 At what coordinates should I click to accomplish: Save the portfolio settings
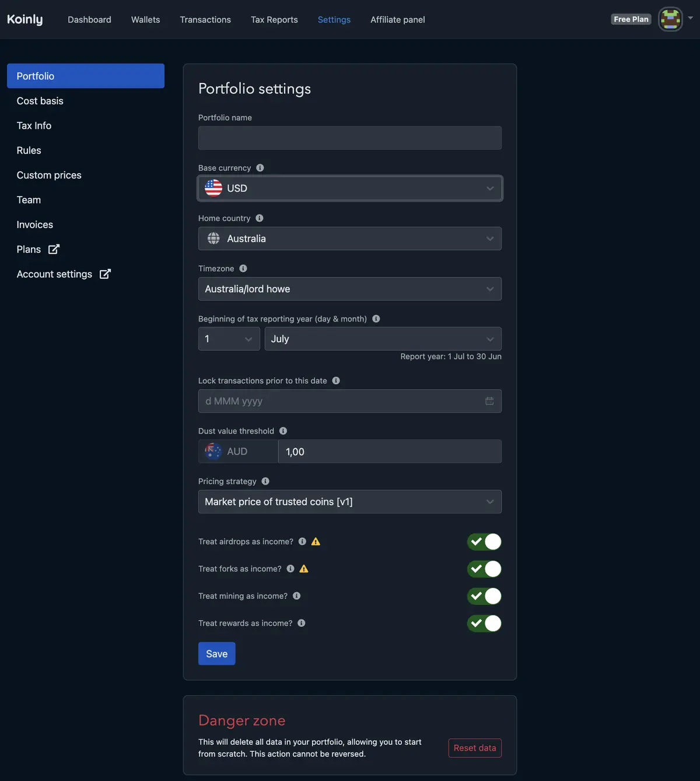click(216, 653)
